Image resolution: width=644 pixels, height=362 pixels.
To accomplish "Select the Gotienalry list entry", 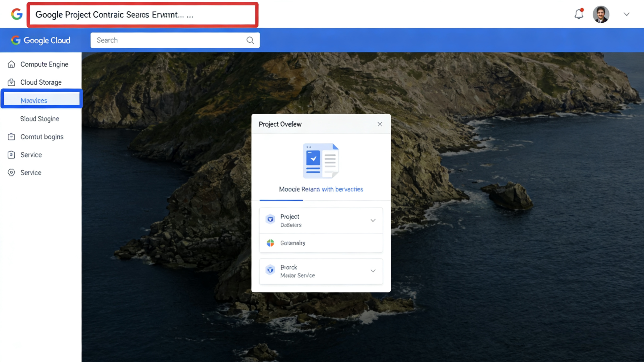I will 293,243.
